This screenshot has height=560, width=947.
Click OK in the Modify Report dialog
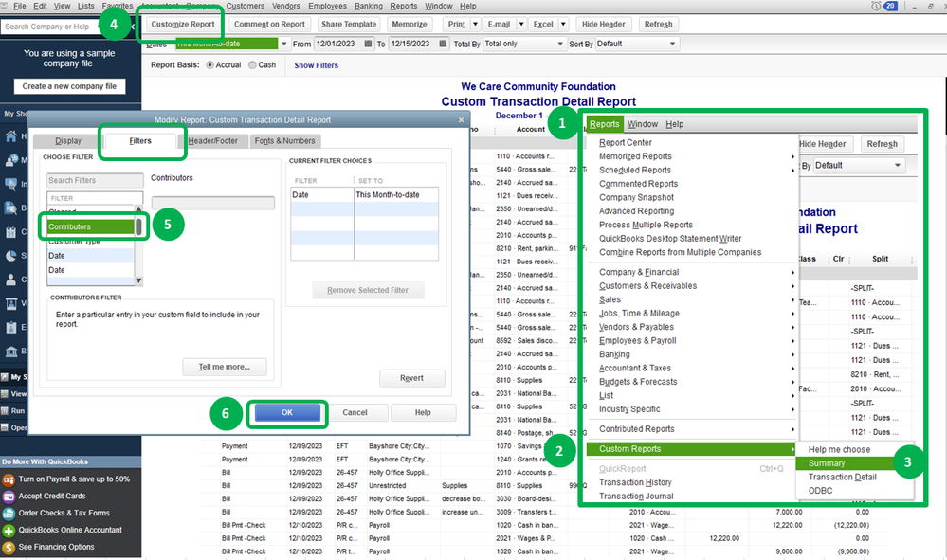(287, 413)
